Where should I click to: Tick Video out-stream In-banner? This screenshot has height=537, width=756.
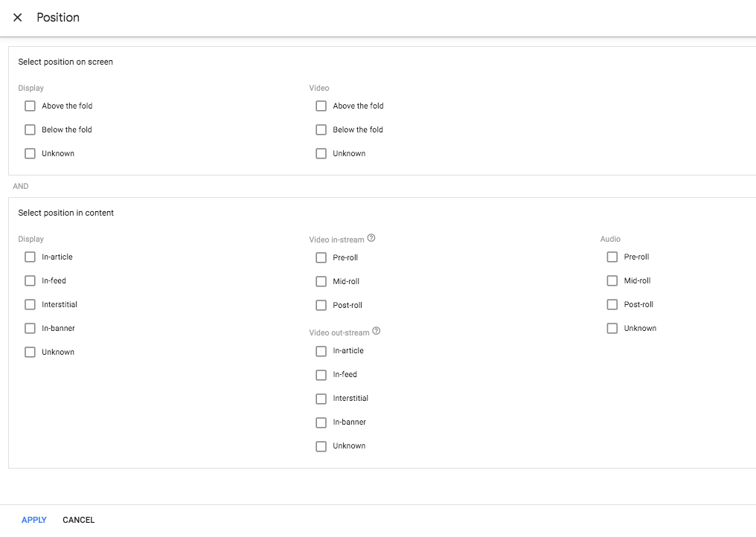[x=321, y=422]
